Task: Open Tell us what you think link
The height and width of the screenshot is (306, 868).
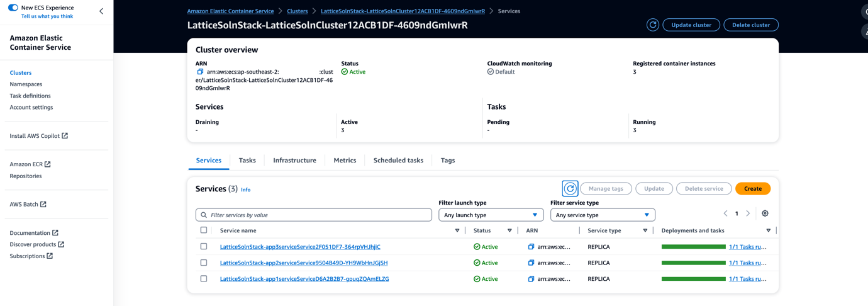Action: click(47, 16)
